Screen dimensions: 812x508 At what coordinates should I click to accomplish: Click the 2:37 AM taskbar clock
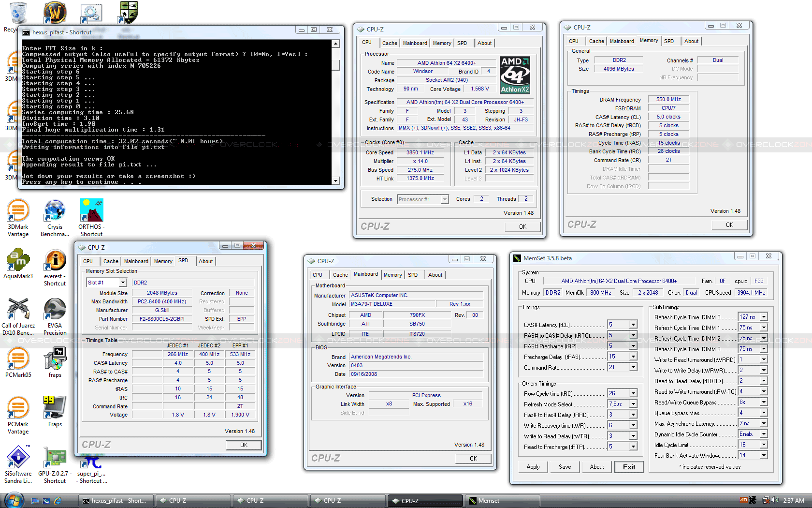click(794, 500)
